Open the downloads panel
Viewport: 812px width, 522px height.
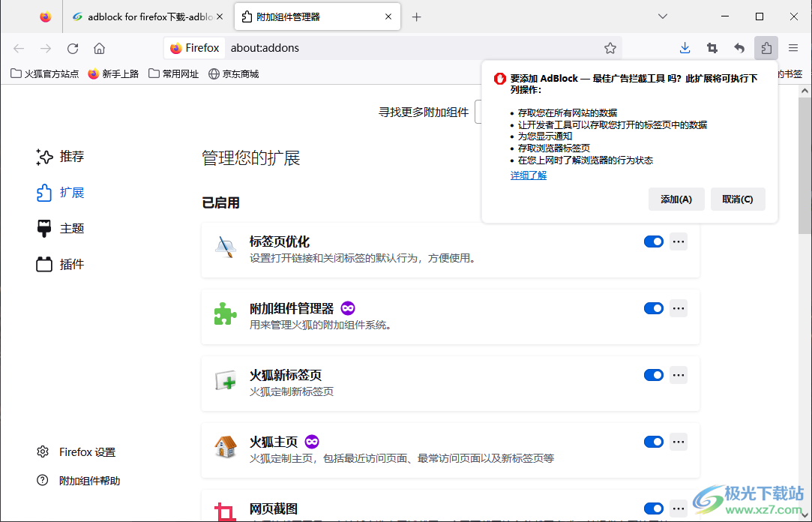685,48
